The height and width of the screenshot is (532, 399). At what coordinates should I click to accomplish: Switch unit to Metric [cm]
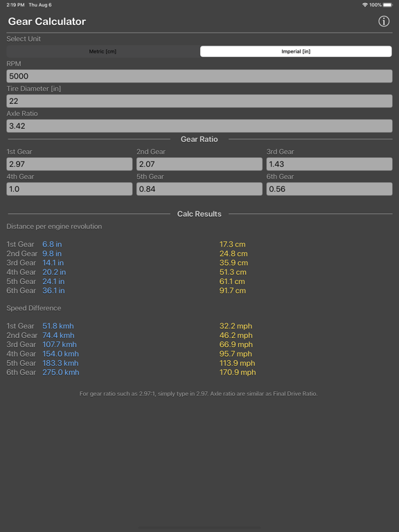[103, 51]
